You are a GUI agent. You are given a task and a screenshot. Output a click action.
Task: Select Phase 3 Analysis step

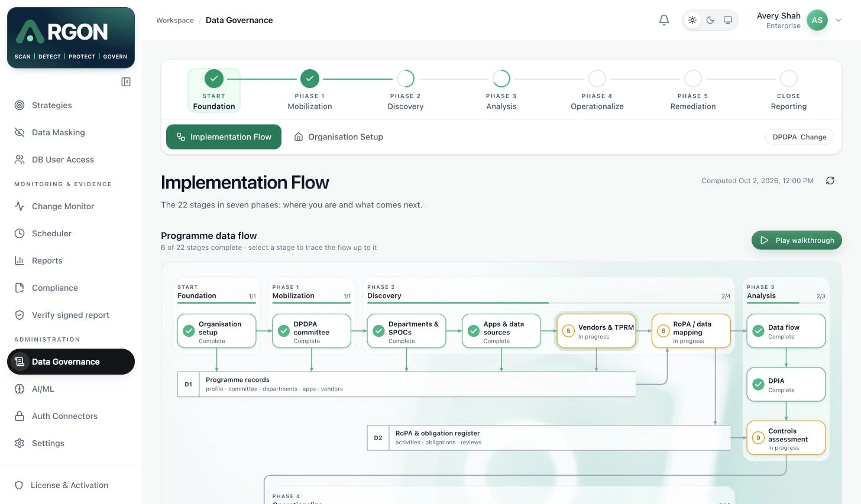tap(501, 90)
